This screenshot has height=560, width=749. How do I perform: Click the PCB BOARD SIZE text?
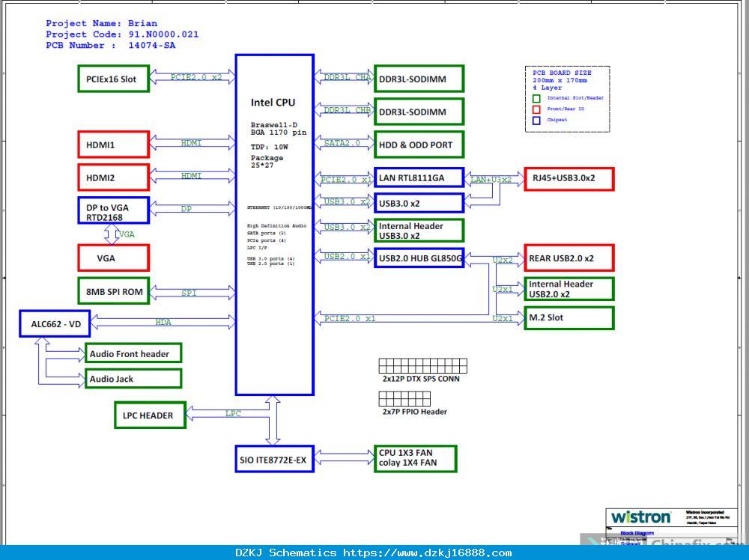[562, 73]
